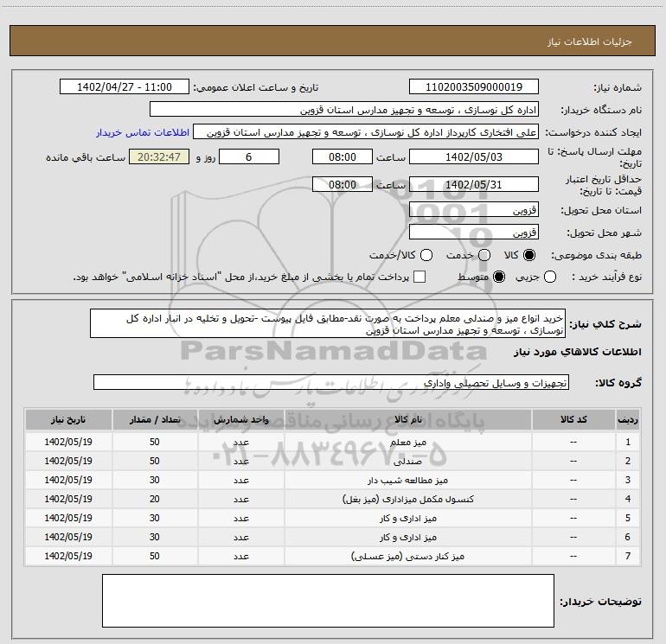
Task: Click the empty buyer notes text area
Action: tap(328, 600)
